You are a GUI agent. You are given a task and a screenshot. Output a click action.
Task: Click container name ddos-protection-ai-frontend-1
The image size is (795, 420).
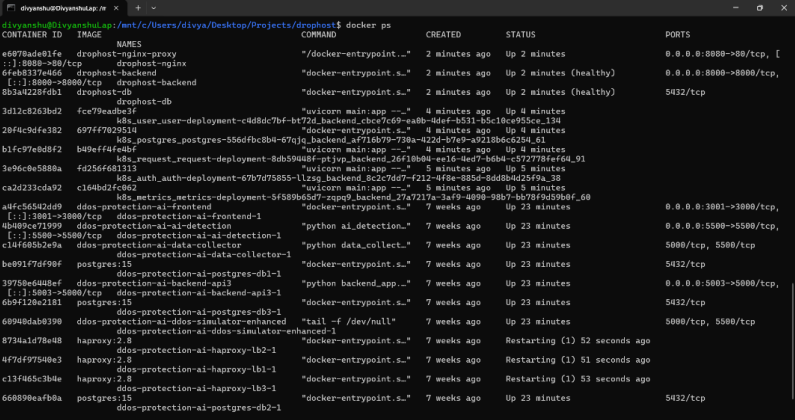coord(189,217)
